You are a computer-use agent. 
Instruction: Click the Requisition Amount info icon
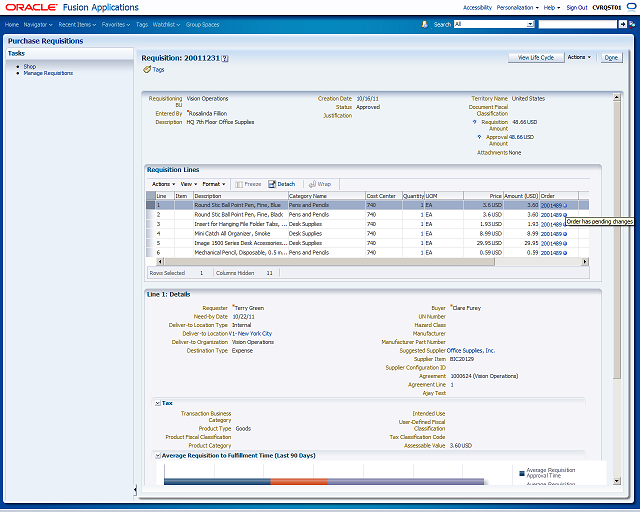coord(474,122)
